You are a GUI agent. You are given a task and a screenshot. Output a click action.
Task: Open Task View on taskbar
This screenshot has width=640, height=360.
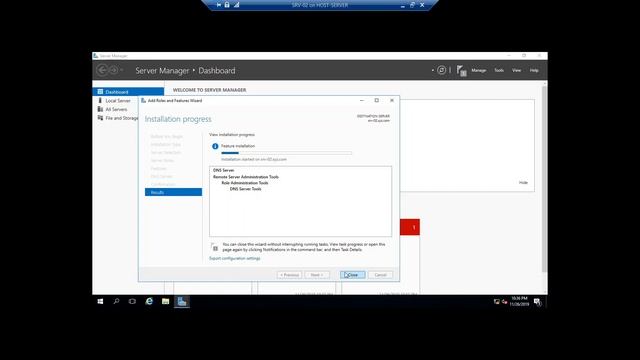(132, 302)
